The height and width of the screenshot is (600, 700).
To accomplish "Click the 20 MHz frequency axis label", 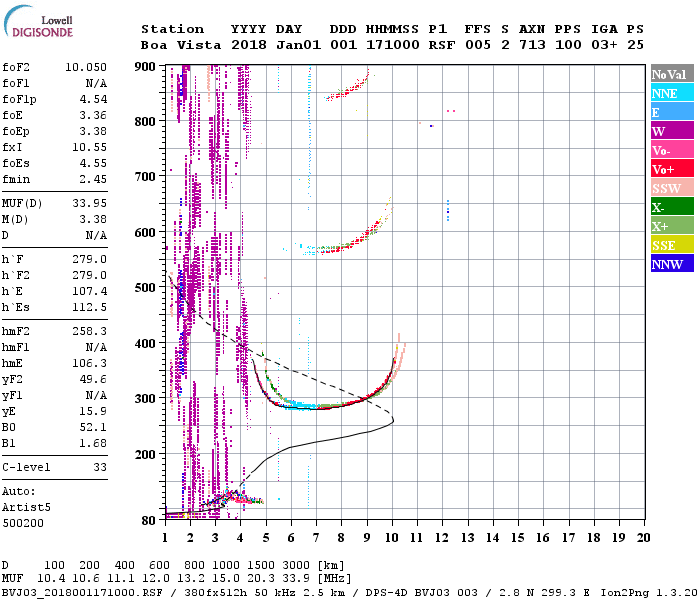I will (x=643, y=538).
